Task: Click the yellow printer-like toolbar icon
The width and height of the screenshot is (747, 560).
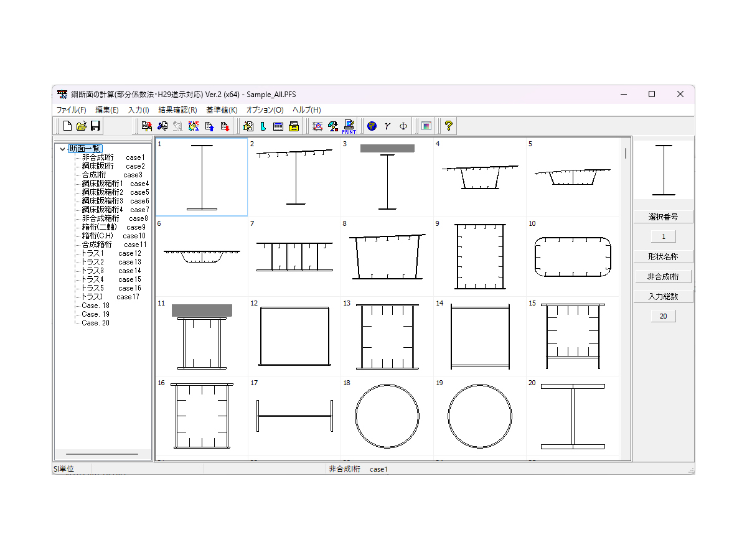Action: click(x=294, y=126)
